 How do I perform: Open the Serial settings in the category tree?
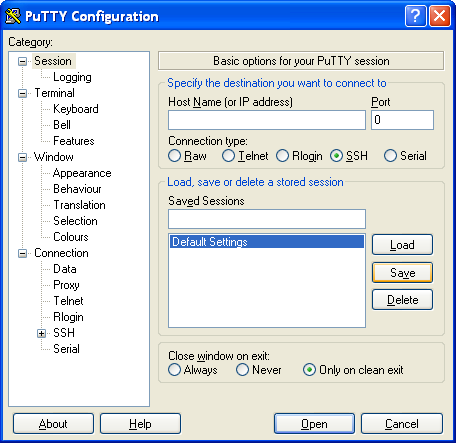(x=66, y=349)
